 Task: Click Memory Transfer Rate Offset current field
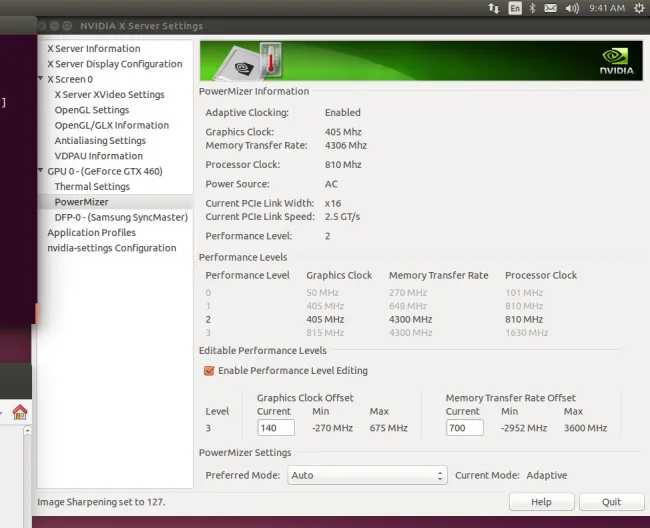click(465, 428)
